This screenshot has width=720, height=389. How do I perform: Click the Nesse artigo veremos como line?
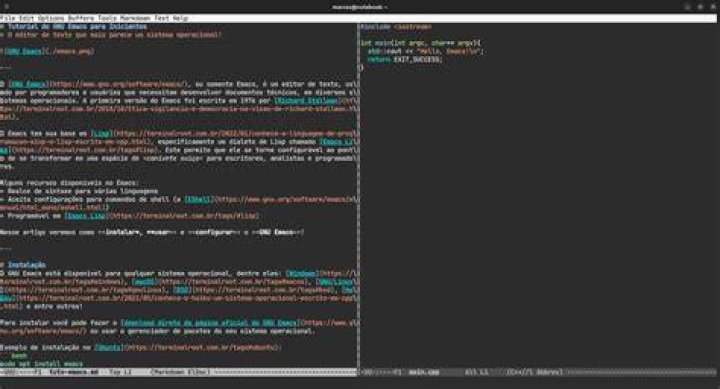tap(152, 232)
